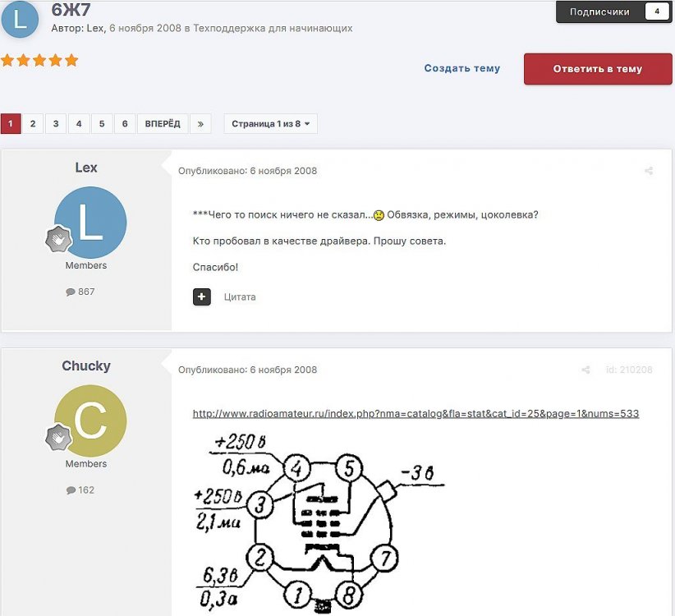Open share icon on Chucky's post
Screen dimensions: 675x616
[x=585, y=370]
